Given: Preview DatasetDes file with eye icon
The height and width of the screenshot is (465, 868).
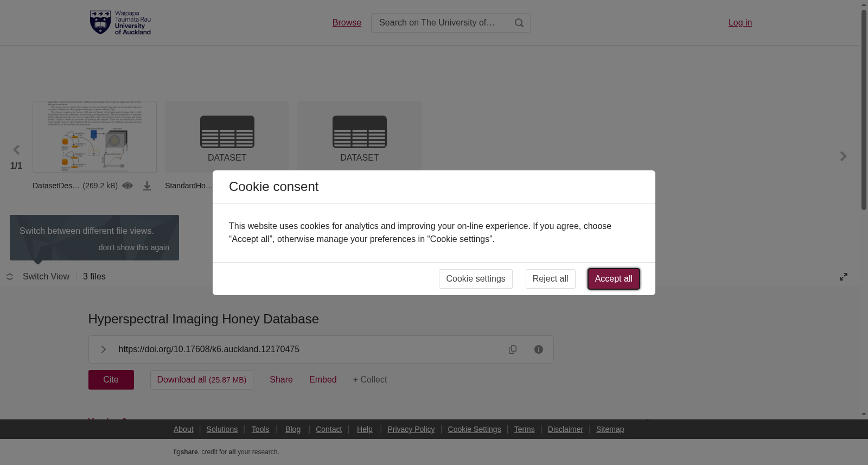Looking at the screenshot, I should coord(127,186).
